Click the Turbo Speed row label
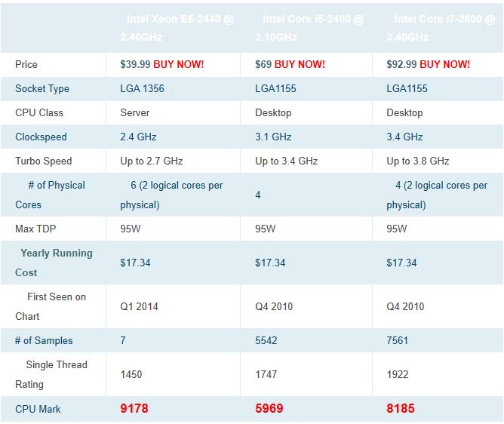Image resolution: width=504 pixels, height=424 pixels. pyautogui.click(x=44, y=161)
